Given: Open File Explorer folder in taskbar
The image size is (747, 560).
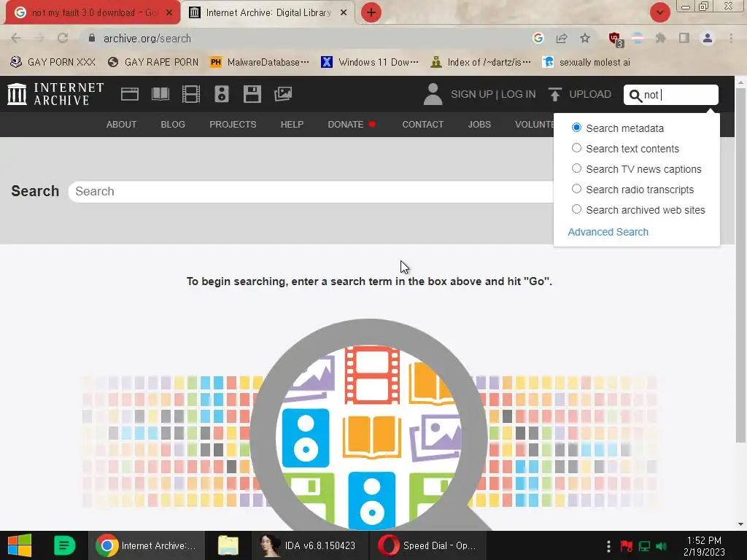Looking at the screenshot, I should [x=228, y=545].
